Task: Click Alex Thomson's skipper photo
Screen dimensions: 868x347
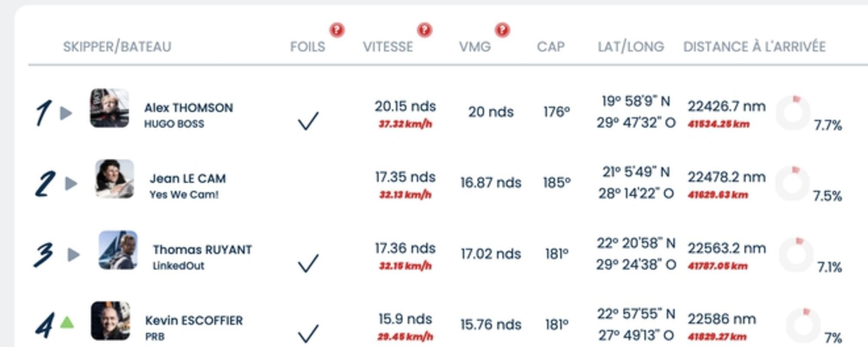Action: pos(109,108)
